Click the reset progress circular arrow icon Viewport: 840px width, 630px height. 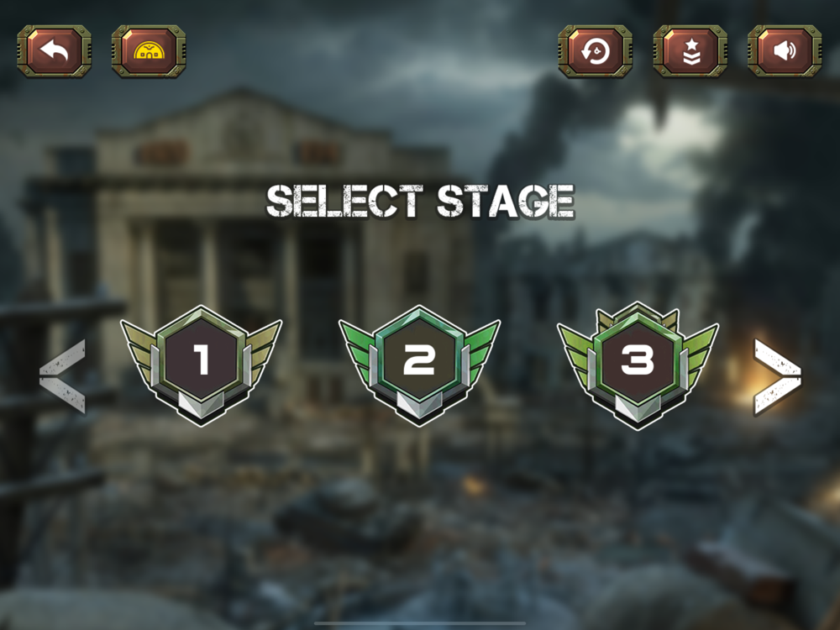[x=596, y=51]
